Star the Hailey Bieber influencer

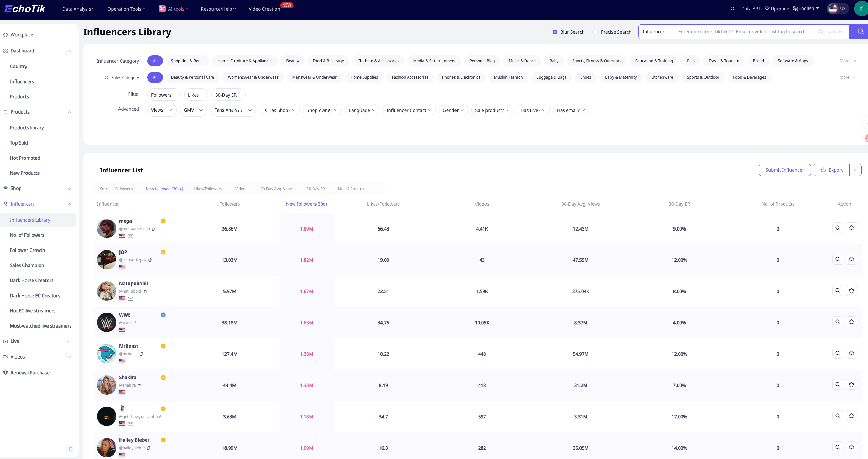(x=851, y=447)
